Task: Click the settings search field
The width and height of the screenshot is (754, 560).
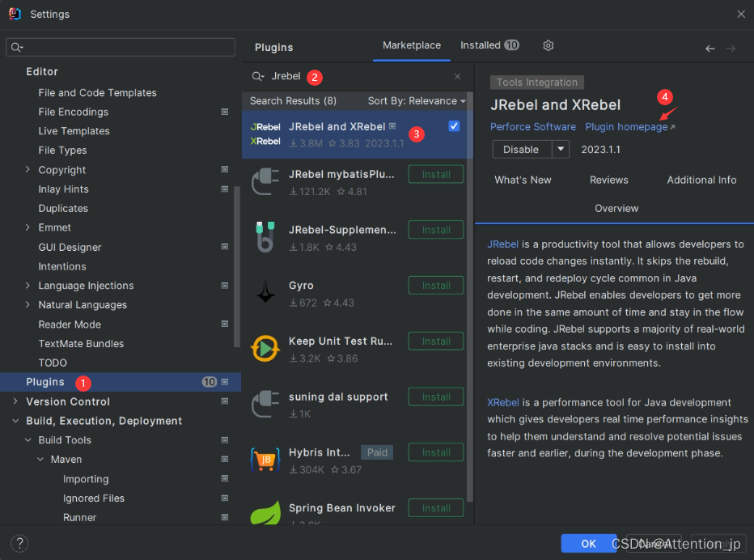Action: tap(120, 47)
